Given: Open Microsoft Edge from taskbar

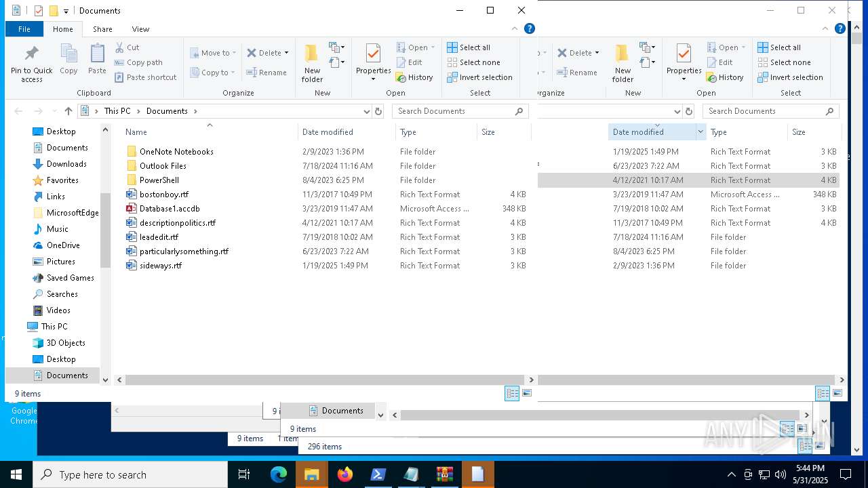Looking at the screenshot, I should [x=279, y=474].
